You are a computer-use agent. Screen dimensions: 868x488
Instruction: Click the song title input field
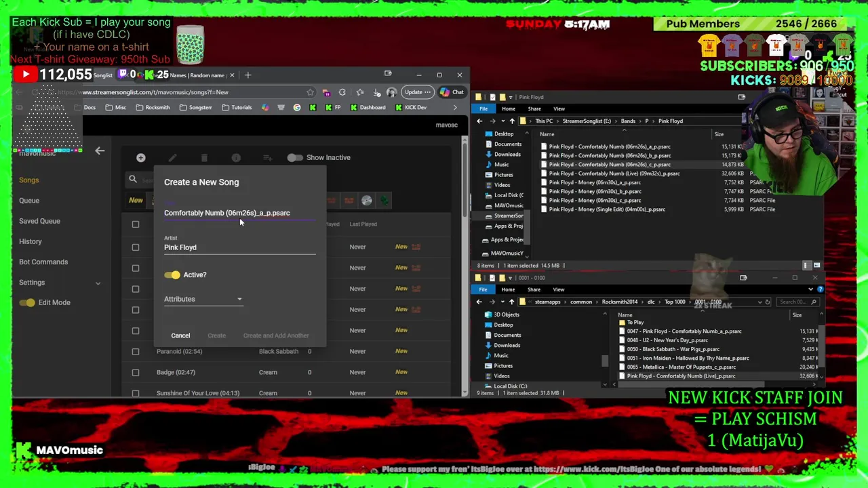pos(239,213)
